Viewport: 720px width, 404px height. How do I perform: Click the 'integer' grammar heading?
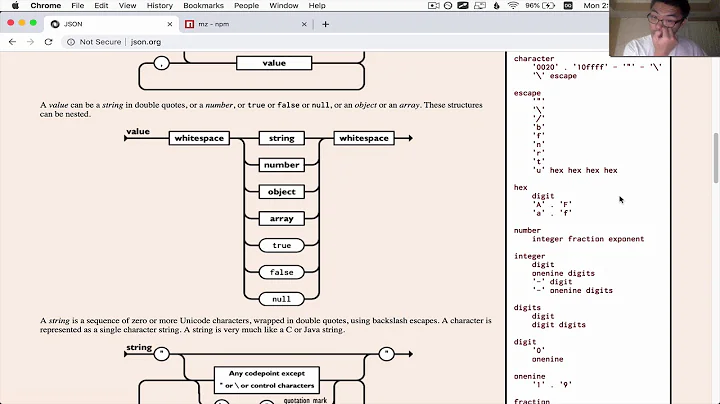pyautogui.click(x=529, y=256)
